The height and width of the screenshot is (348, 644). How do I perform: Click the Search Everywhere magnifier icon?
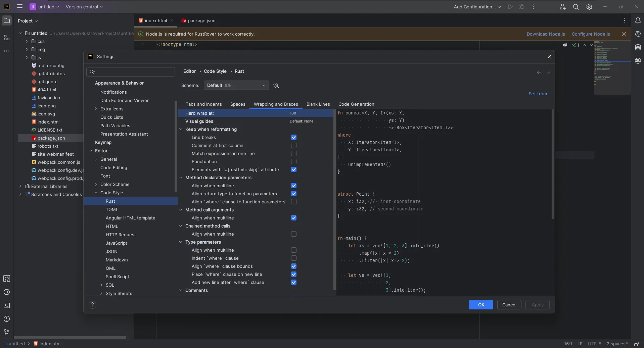point(576,7)
